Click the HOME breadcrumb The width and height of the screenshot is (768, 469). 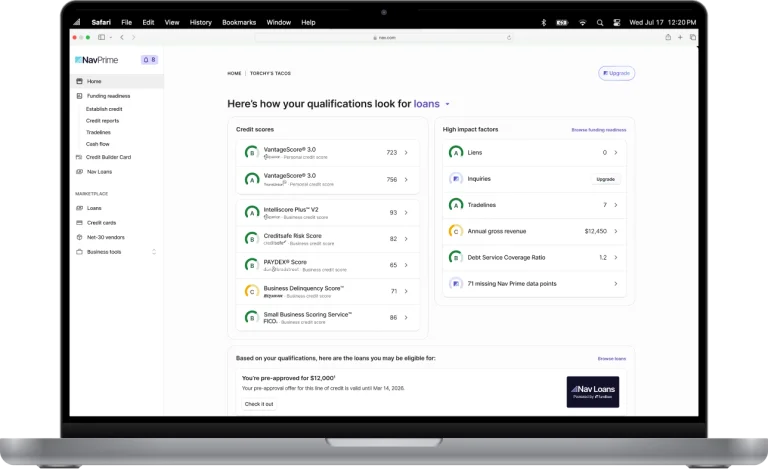click(x=234, y=73)
